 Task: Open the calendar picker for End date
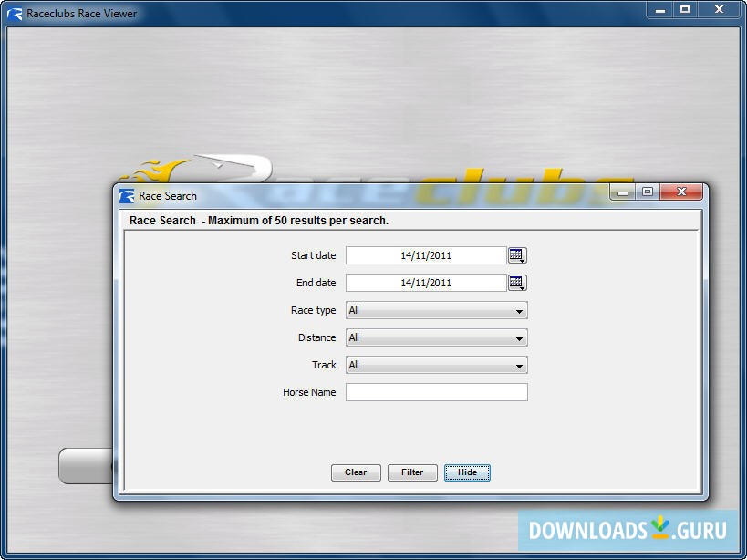click(x=517, y=283)
